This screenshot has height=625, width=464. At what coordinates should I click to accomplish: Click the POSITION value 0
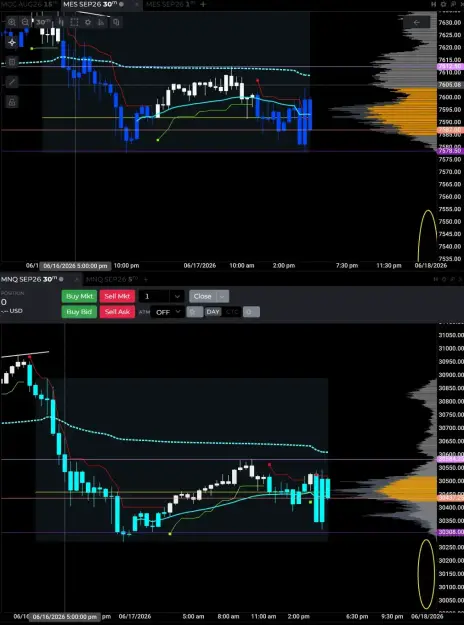click(4, 302)
